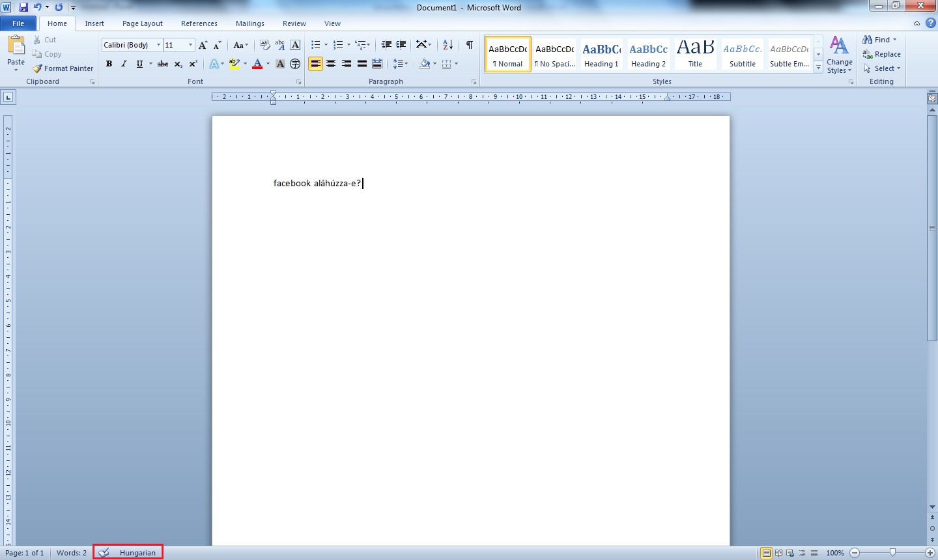Apply strikethrough formatting
The width and height of the screenshot is (938, 560).
tap(163, 64)
